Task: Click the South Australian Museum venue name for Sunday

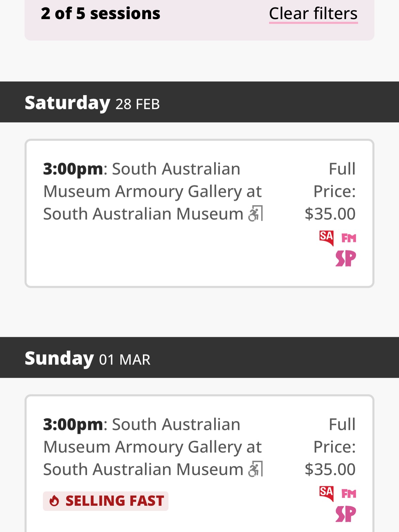Action: click(143, 469)
